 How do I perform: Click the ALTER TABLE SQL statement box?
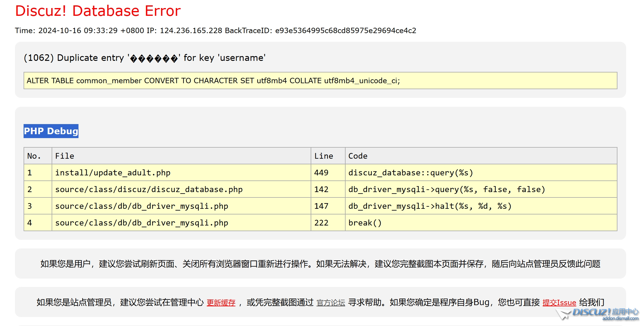[320, 81]
